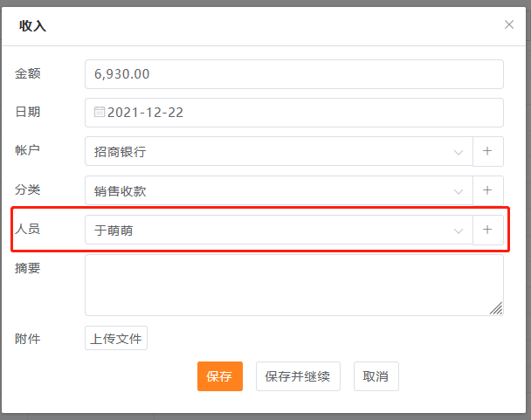Click the orange 保存 button
531x420 pixels.
point(219,376)
